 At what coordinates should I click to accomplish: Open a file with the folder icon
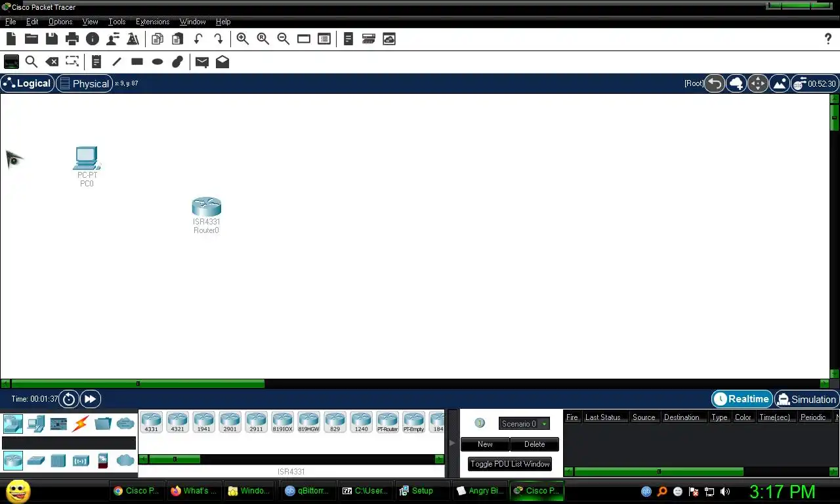pyautogui.click(x=31, y=39)
